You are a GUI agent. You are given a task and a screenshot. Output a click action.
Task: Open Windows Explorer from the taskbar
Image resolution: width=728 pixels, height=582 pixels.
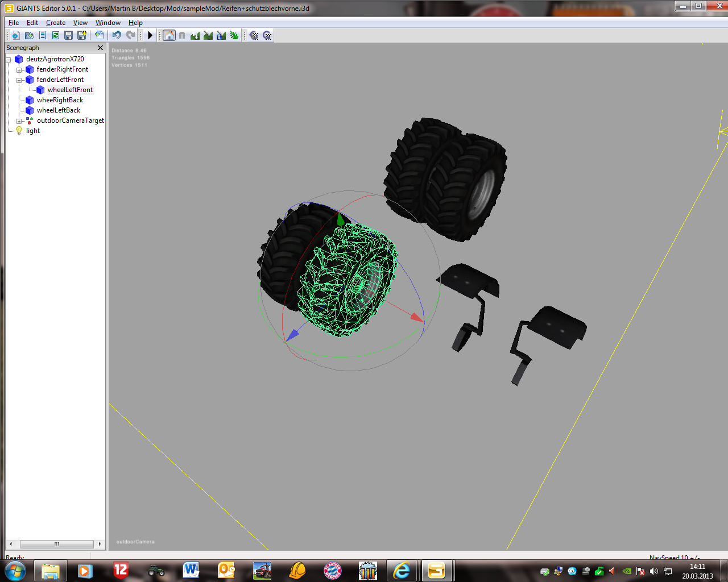pyautogui.click(x=51, y=570)
